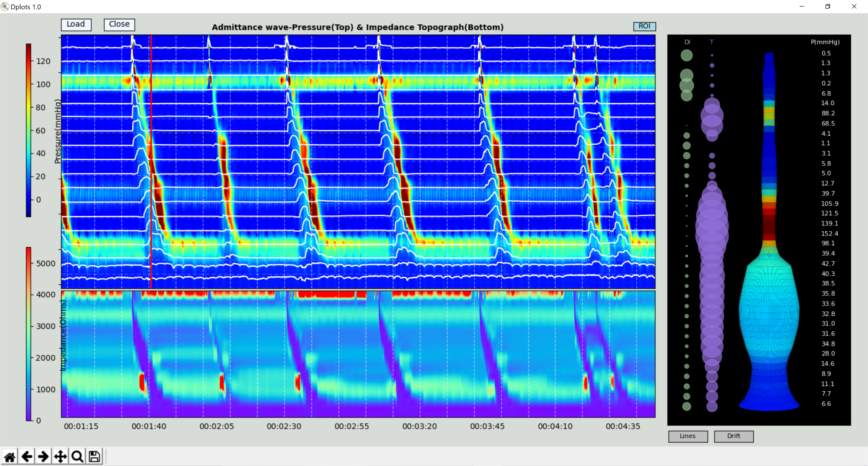
Task: Click the 105.9 pressure value
Action: pyautogui.click(x=829, y=204)
